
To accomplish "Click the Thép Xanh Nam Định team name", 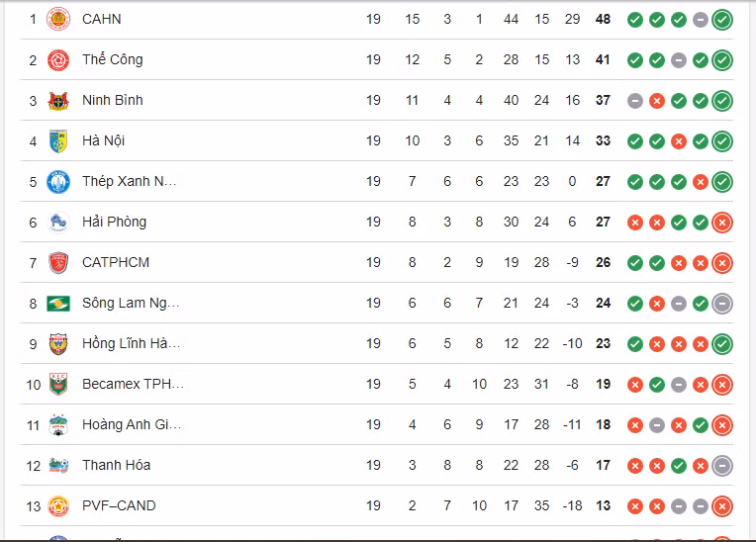I will [x=130, y=182].
